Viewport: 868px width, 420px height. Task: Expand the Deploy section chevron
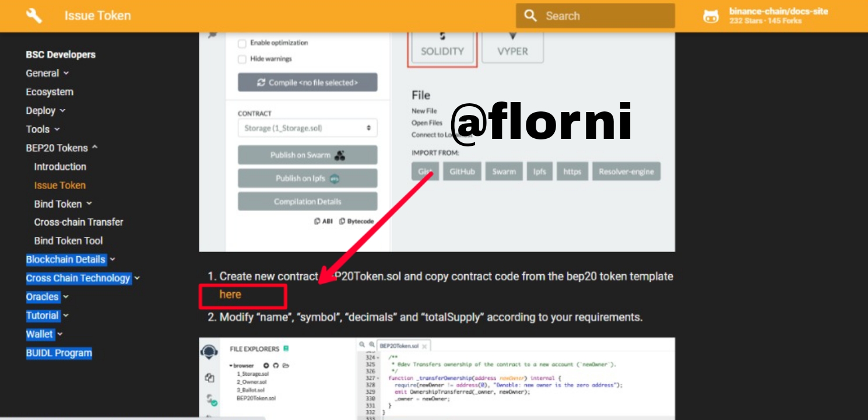pos(62,111)
